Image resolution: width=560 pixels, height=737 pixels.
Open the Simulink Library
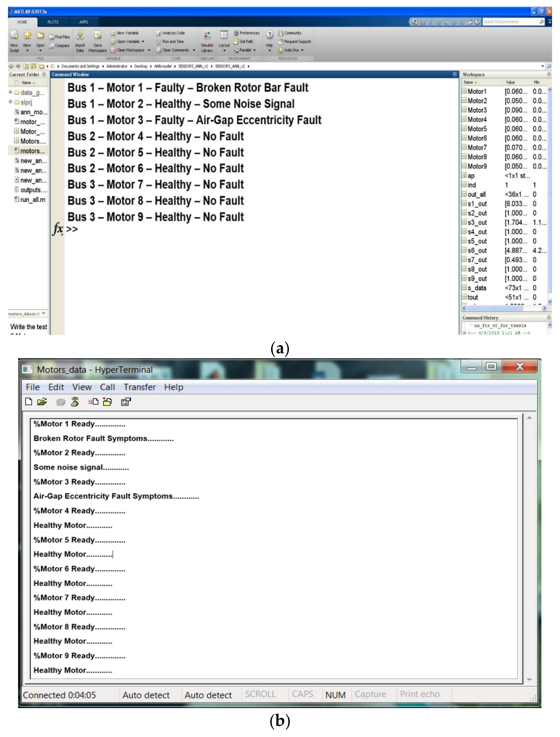pos(207,35)
